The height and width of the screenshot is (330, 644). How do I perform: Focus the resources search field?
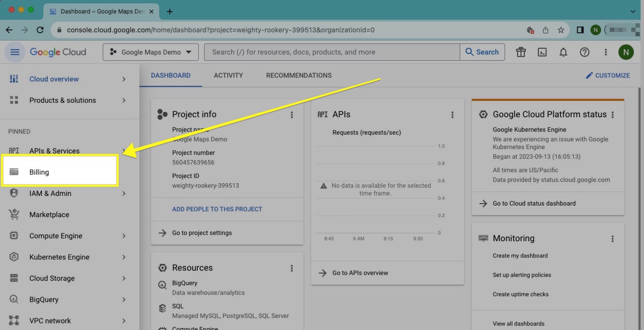pyautogui.click(x=332, y=52)
